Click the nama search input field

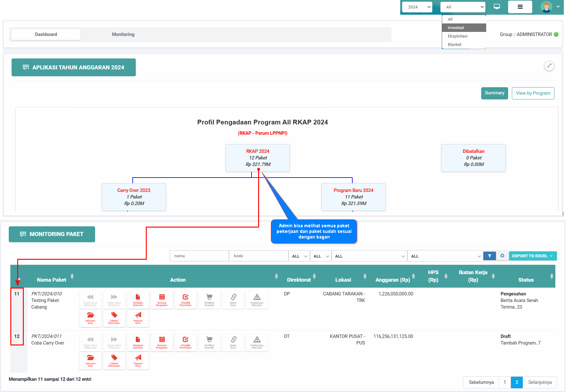(199, 256)
